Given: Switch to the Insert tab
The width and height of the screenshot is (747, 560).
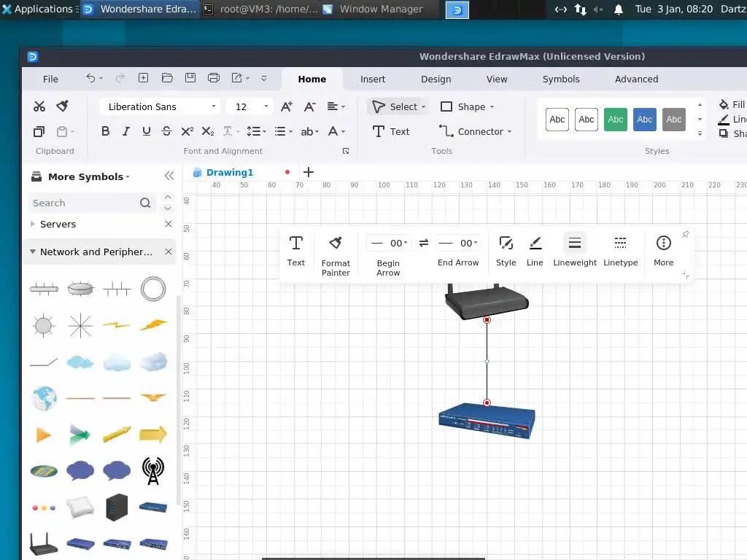Looking at the screenshot, I should click(373, 79).
